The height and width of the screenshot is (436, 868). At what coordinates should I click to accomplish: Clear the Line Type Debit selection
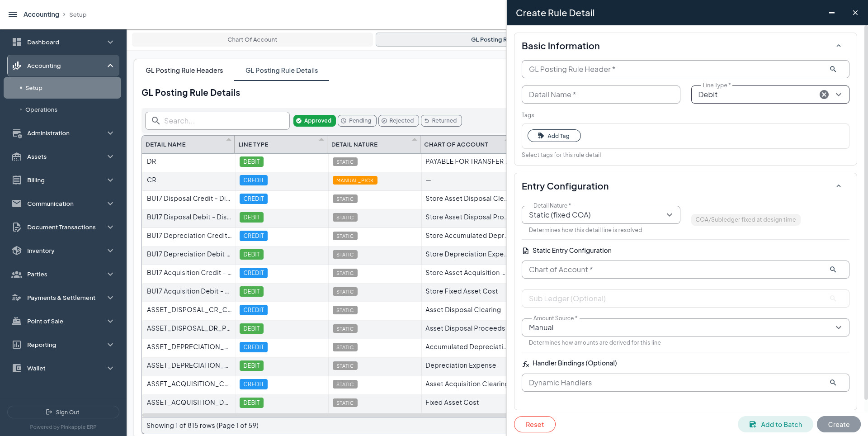click(x=824, y=95)
